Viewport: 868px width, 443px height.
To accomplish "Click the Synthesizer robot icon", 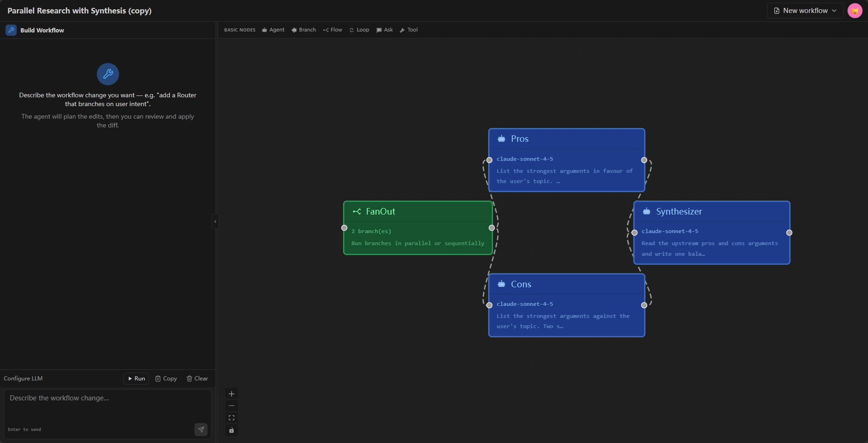I will [x=647, y=212].
